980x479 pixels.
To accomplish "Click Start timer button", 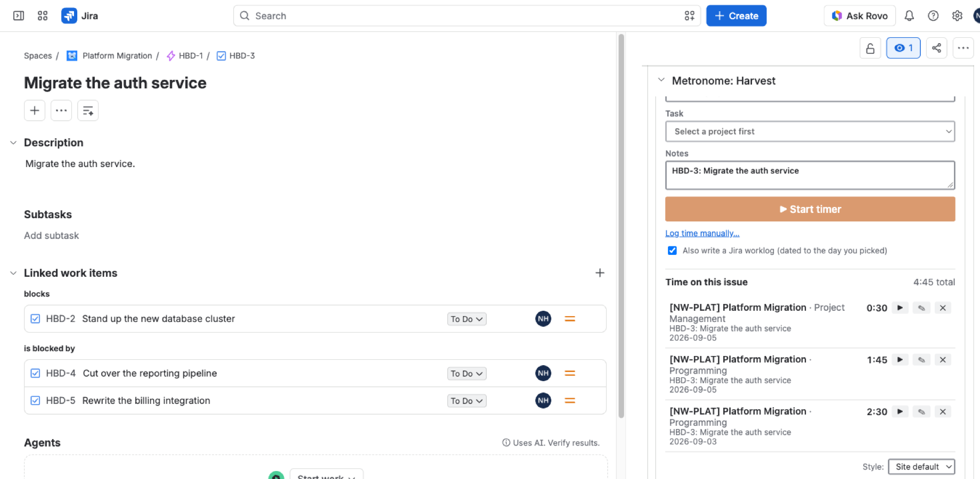I will [810, 209].
